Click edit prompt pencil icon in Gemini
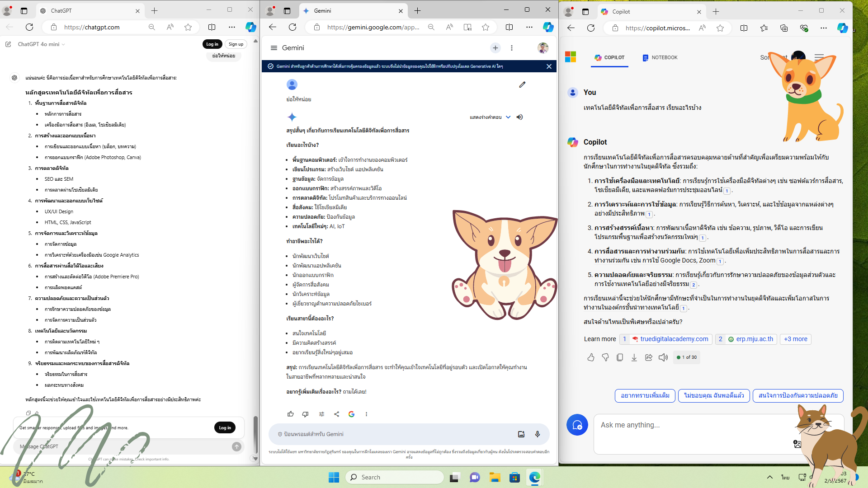The width and height of the screenshot is (868, 488). [x=522, y=84]
